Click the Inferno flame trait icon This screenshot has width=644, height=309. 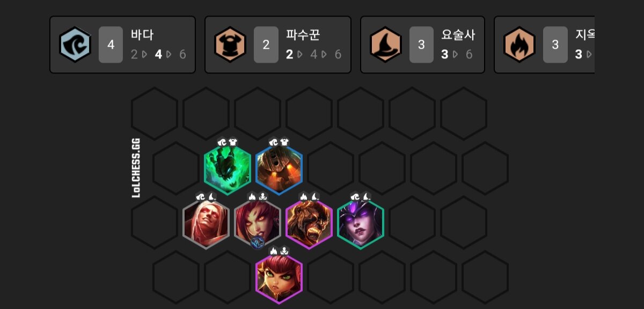click(x=519, y=45)
